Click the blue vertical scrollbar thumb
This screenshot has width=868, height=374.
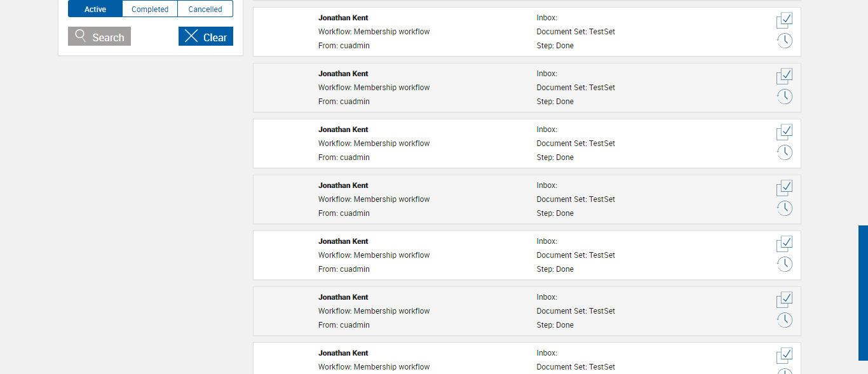(x=863, y=292)
